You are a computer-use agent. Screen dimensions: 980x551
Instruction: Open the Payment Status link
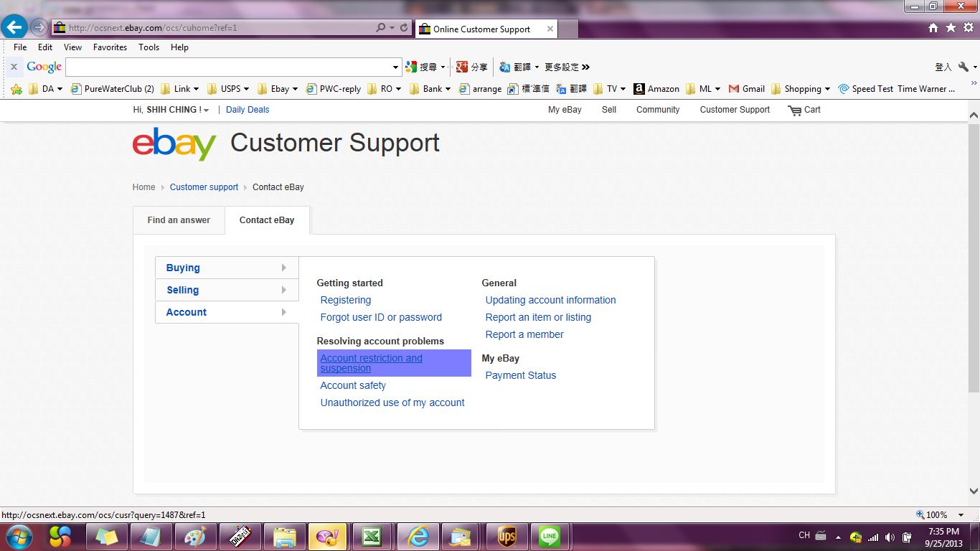click(521, 375)
